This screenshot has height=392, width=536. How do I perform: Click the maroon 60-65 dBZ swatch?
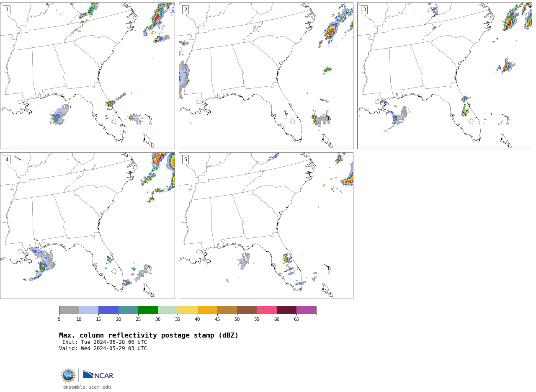click(x=286, y=310)
